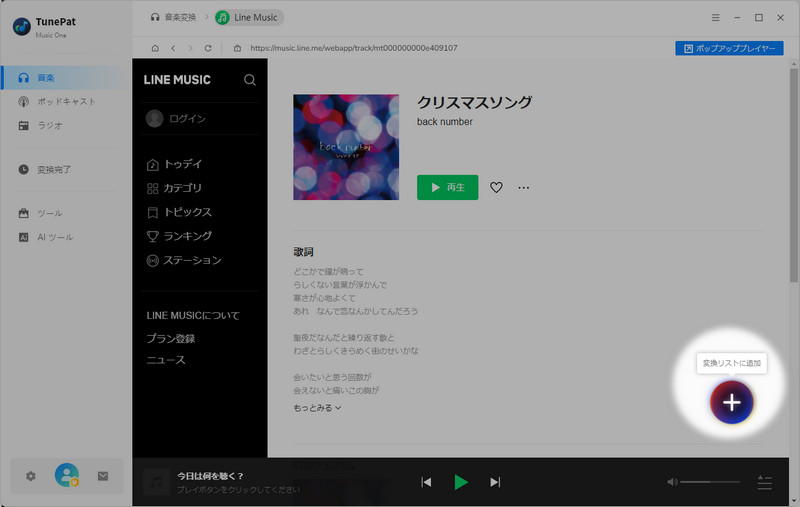Open the mail envelope icon
Image resolution: width=800 pixels, height=507 pixels.
point(103,476)
